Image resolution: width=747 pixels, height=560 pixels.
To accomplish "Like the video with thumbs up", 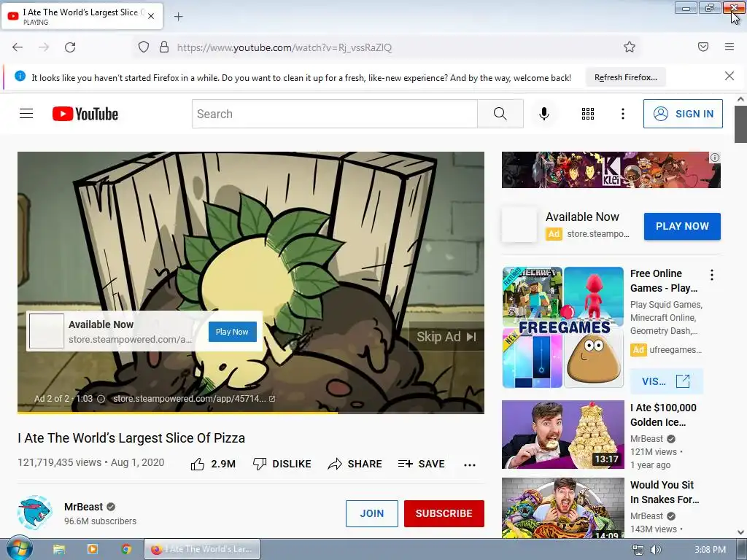I will 212,464.
